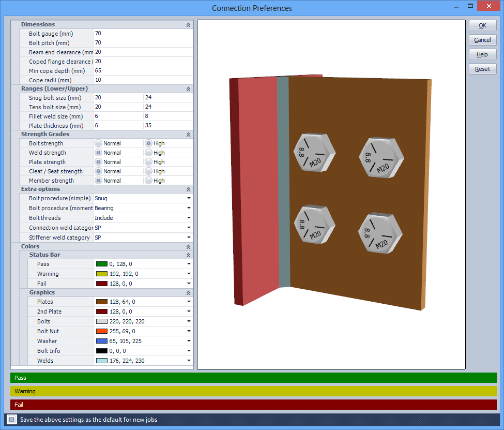Collapse the Colors section
Image resolution: width=504 pixels, height=430 pixels.
click(x=188, y=247)
